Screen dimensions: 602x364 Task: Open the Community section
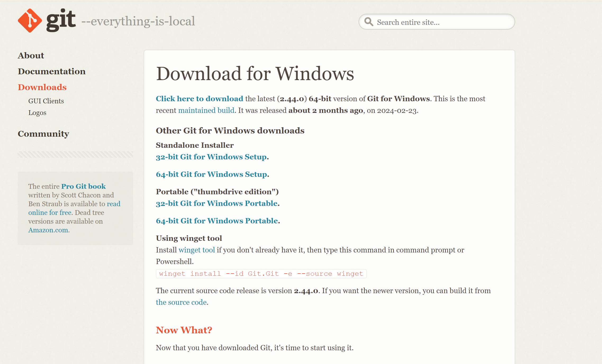(x=43, y=134)
